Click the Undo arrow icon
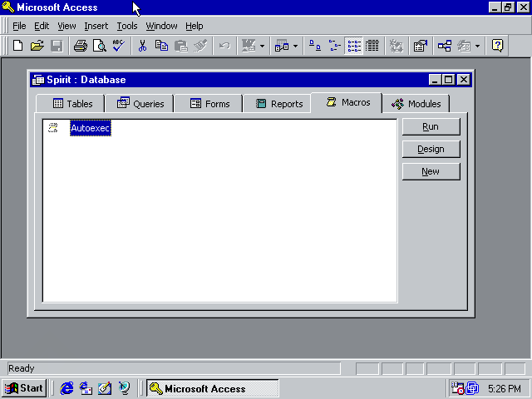This screenshot has height=399, width=532. [224, 46]
